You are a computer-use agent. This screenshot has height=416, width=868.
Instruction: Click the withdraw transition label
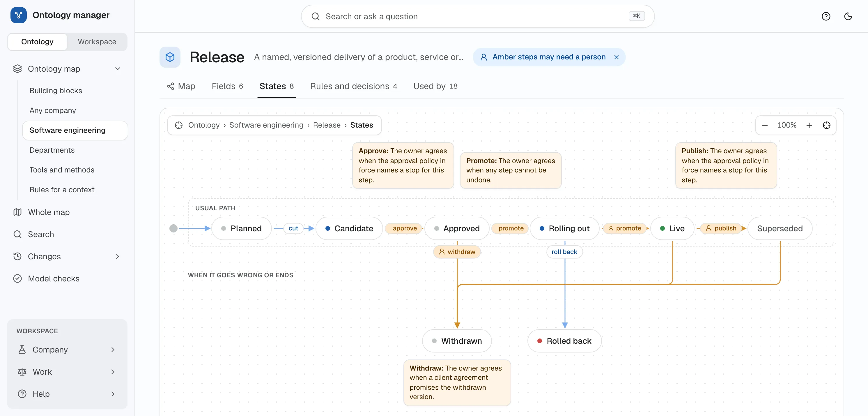(x=457, y=252)
